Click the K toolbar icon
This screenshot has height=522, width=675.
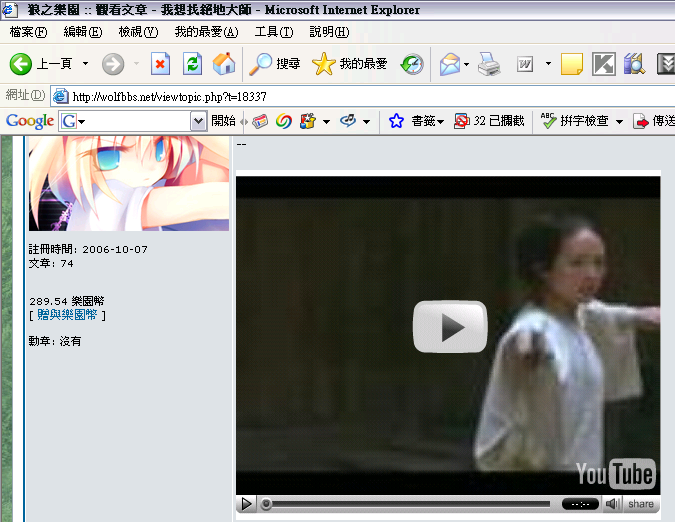[x=604, y=64]
